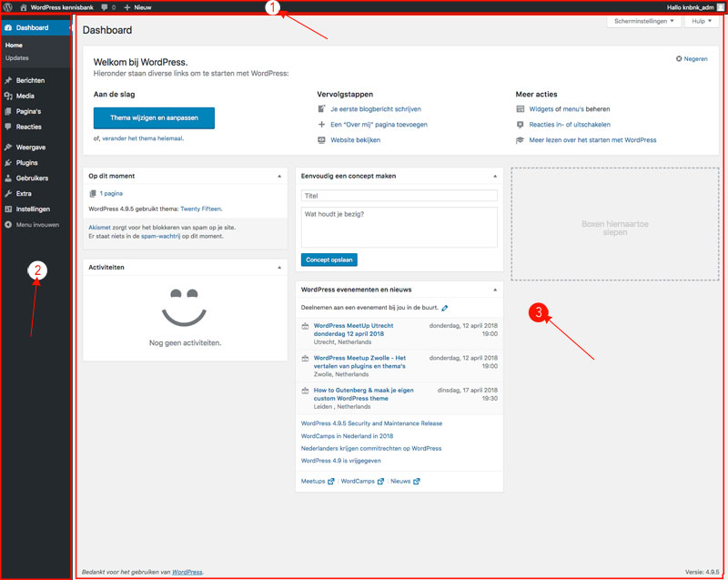Click the widgets icon in Meer acties
Viewport: 728px width, 580px height.
tap(520, 109)
